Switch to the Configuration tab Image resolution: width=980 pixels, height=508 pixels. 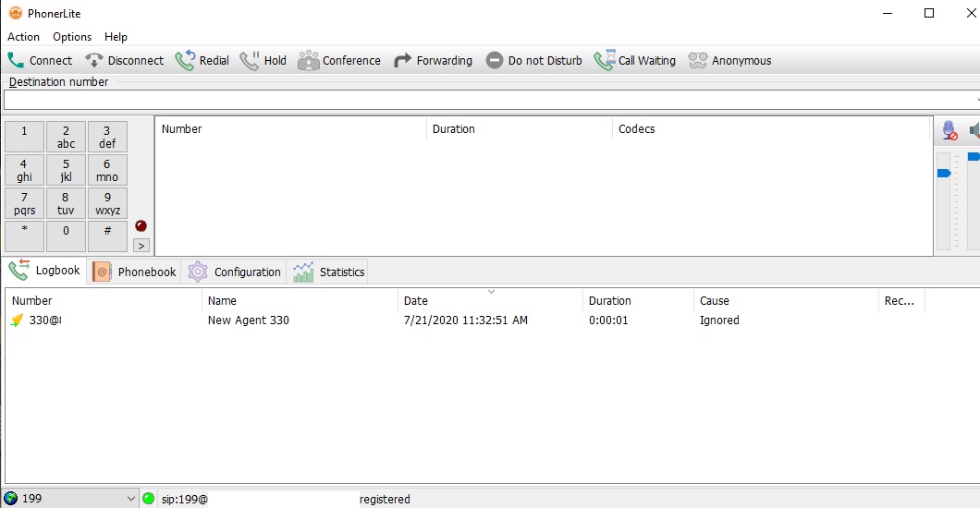(235, 272)
